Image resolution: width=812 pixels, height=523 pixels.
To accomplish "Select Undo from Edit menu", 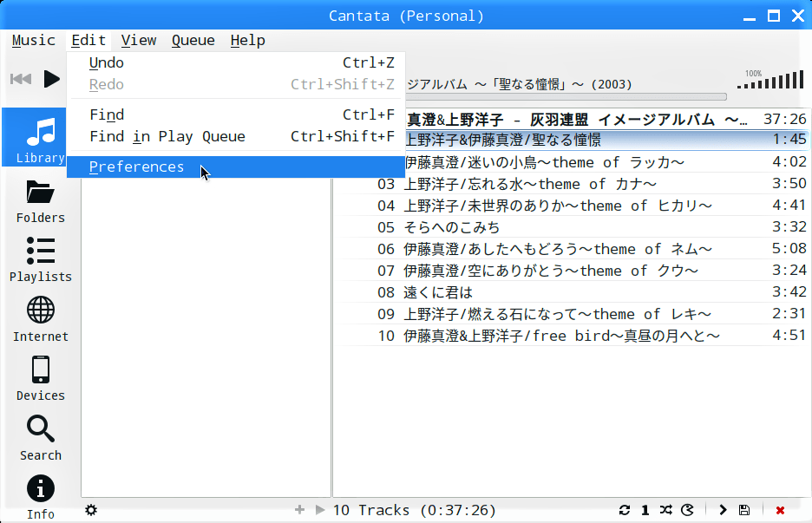I will pos(236,62).
